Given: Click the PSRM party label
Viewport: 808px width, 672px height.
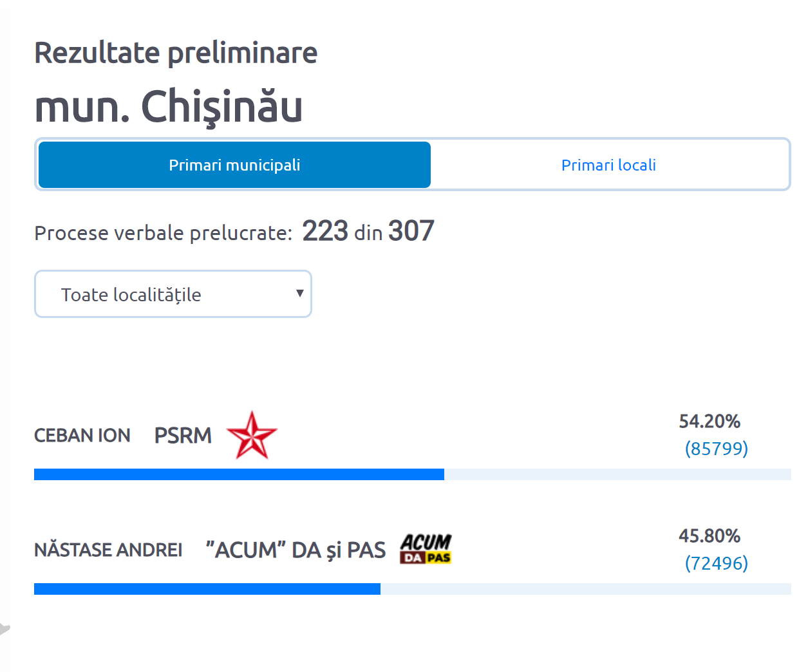Looking at the screenshot, I should [183, 436].
